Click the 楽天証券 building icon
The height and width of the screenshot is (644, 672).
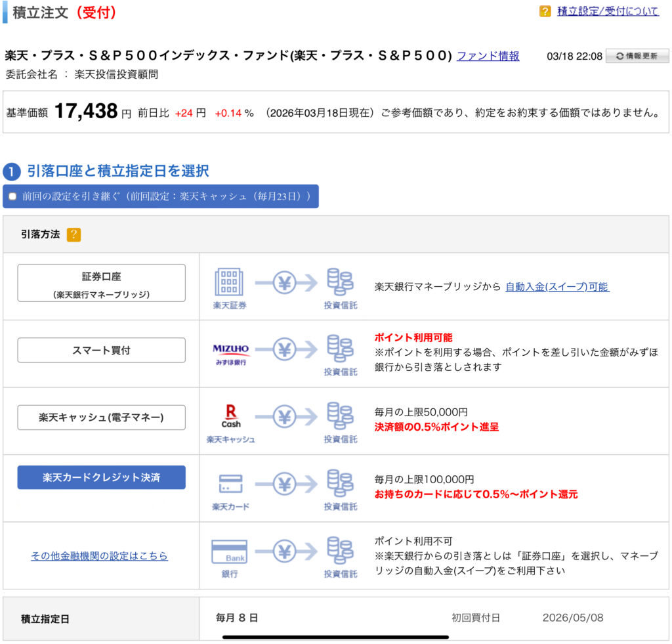(x=229, y=282)
